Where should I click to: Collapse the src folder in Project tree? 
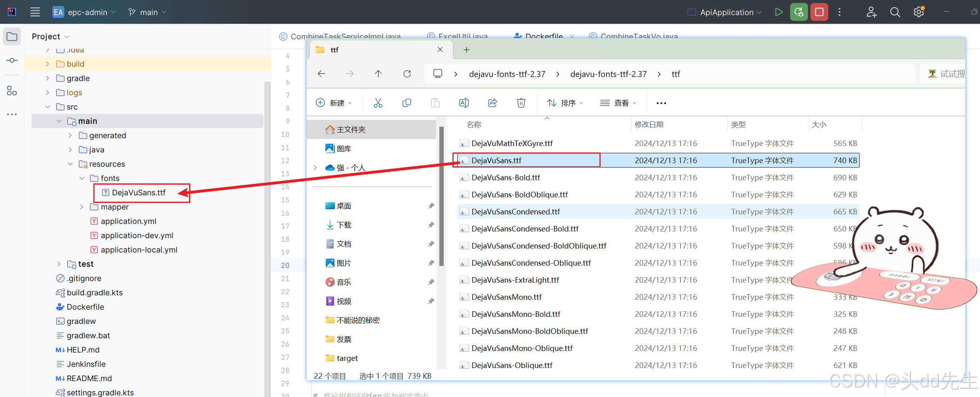(x=47, y=106)
